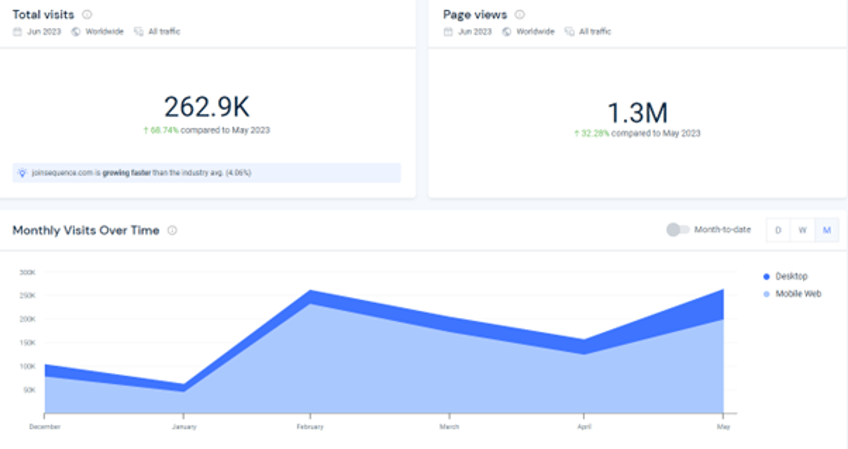Click the 1.3M page views figure

pyautogui.click(x=637, y=112)
